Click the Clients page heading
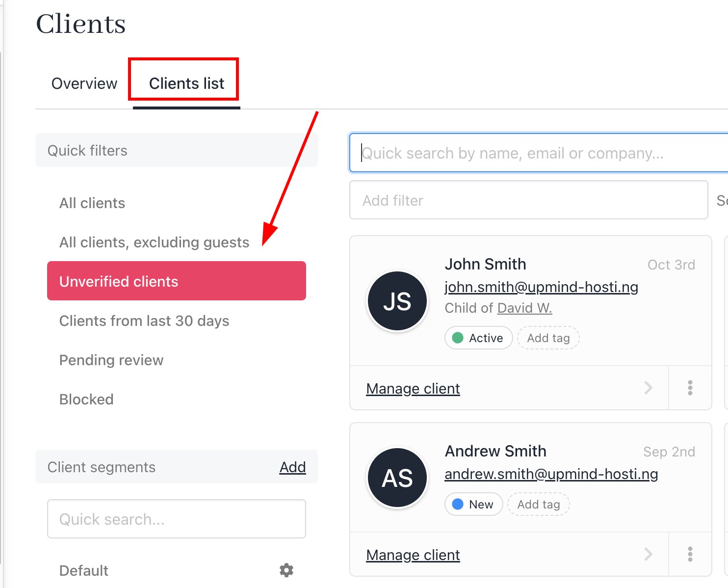Screen dimensions: 728x588 coord(81,24)
